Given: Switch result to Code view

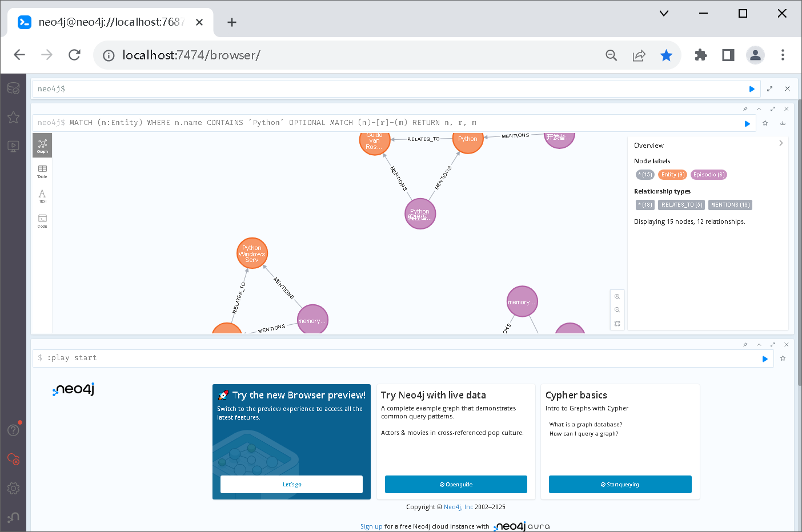Looking at the screenshot, I should pyautogui.click(x=42, y=221).
